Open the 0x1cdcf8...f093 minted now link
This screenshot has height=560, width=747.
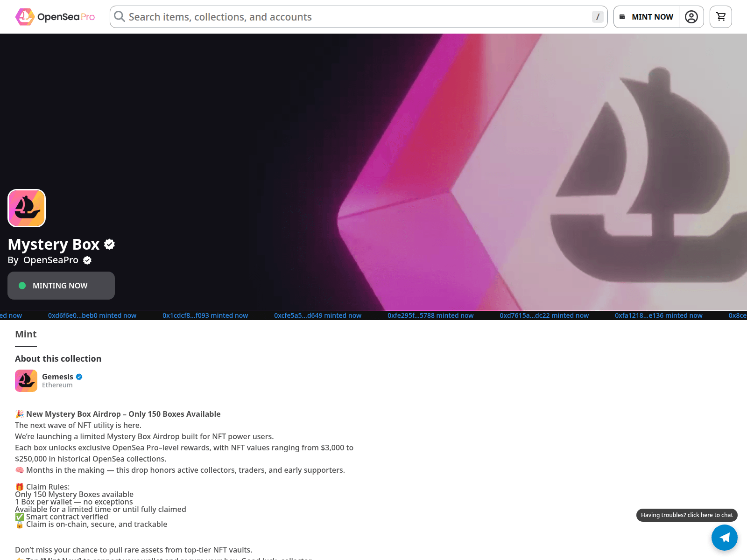[x=205, y=315]
